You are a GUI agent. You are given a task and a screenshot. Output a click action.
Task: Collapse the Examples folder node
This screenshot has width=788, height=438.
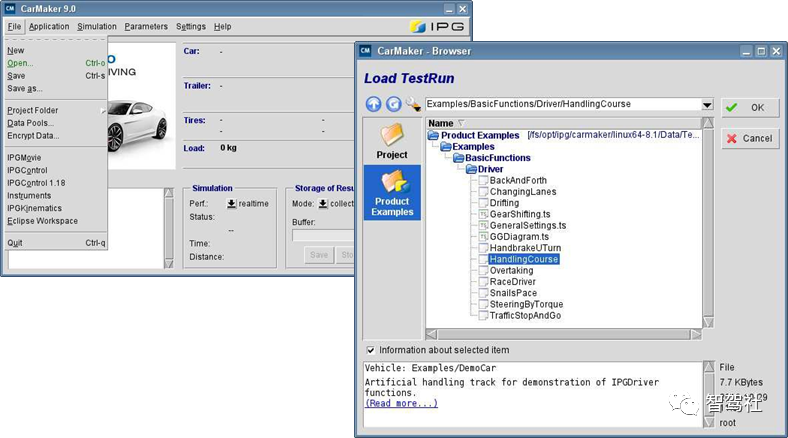445,147
